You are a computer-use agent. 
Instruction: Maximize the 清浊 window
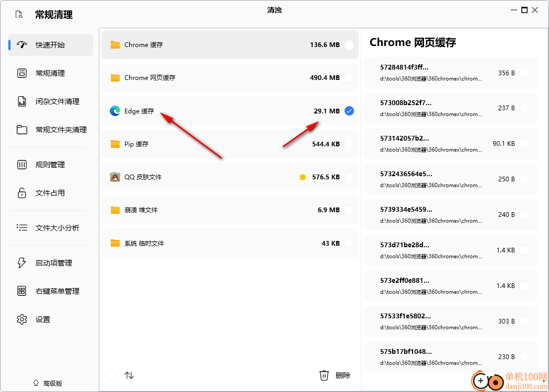click(x=524, y=10)
